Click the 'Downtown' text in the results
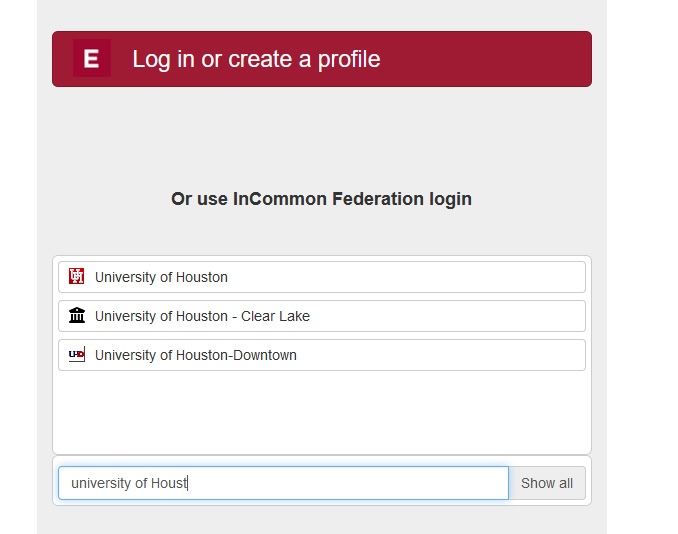This screenshot has width=678, height=534. [266, 355]
